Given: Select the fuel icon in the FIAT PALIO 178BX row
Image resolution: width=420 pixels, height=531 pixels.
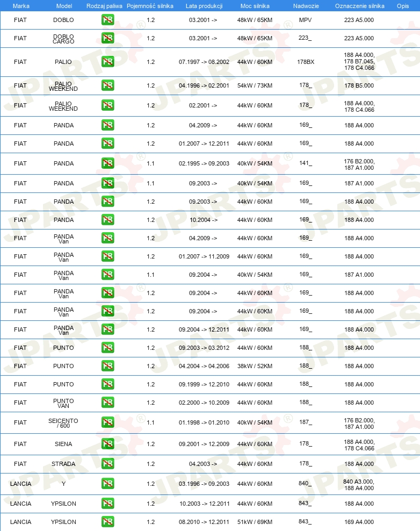Looking at the screenshot, I should point(107,62).
